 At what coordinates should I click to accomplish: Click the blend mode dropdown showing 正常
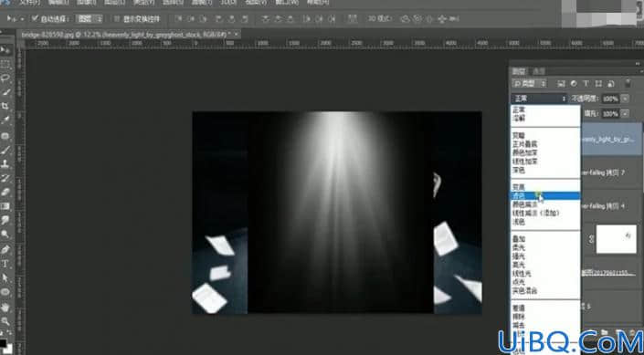click(539, 99)
